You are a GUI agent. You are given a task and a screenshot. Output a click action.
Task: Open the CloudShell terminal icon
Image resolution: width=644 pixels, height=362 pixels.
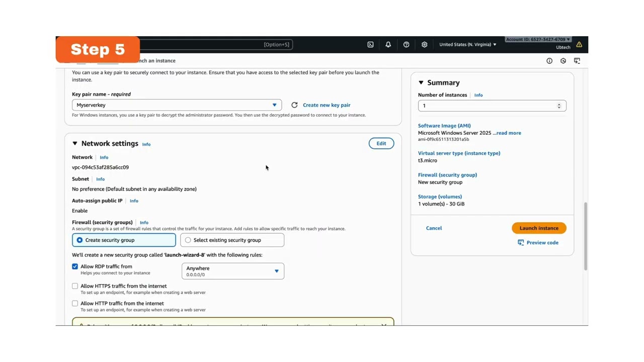coord(370,45)
